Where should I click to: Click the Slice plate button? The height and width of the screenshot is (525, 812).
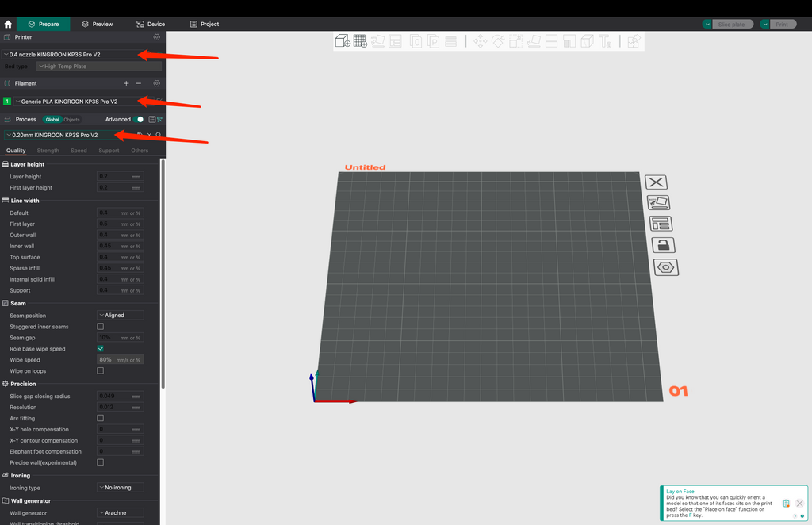click(731, 25)
